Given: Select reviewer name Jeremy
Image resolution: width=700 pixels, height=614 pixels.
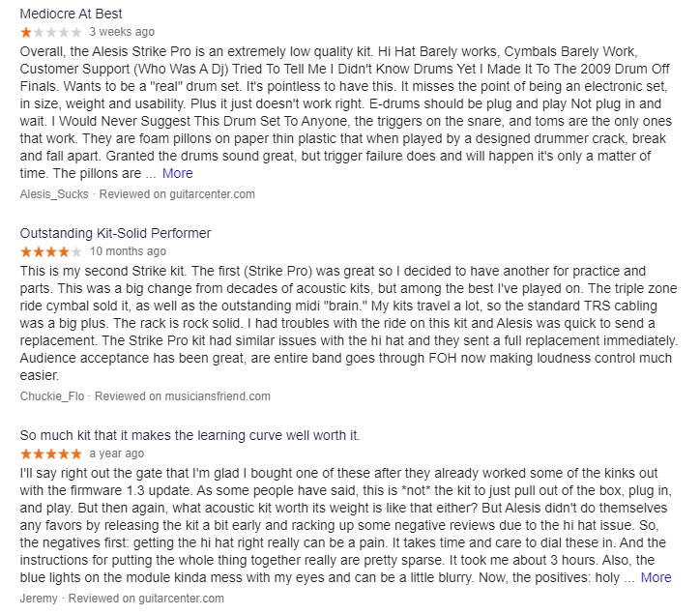Looking at the screenshot, I should tap(39, 599).
